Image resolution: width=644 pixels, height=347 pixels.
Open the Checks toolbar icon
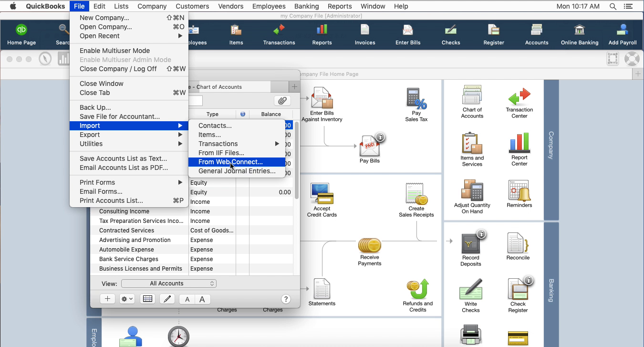pyautogui.click(x=451, y=35)
